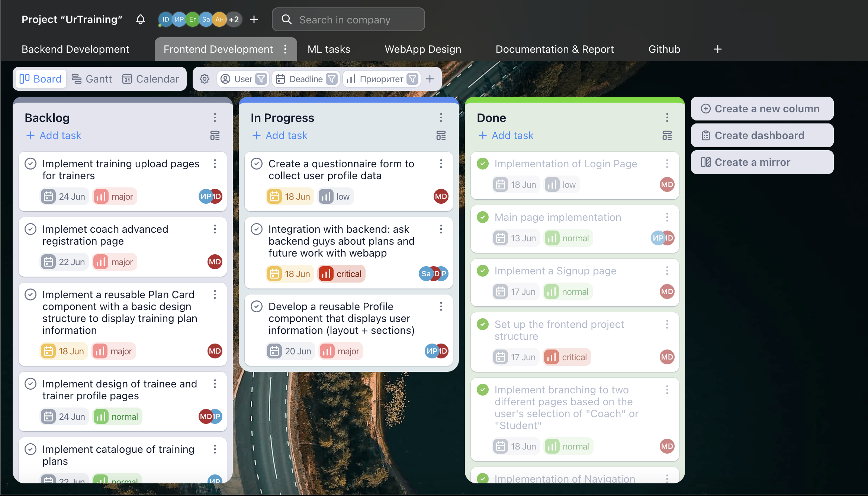Click the plus icon to add a new board tab
Screen dimensions: 868x496
pyautogui.click(x=718, y=49)
